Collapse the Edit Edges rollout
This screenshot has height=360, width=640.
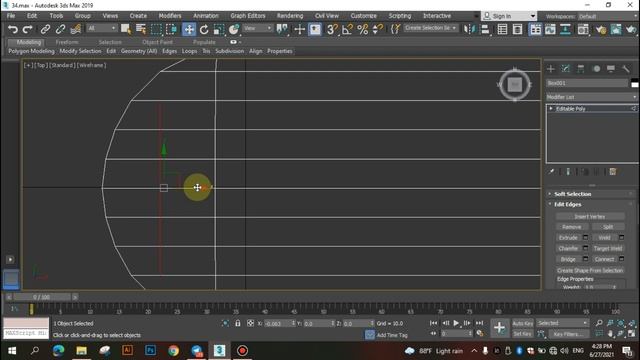click(x=568, y=204)
